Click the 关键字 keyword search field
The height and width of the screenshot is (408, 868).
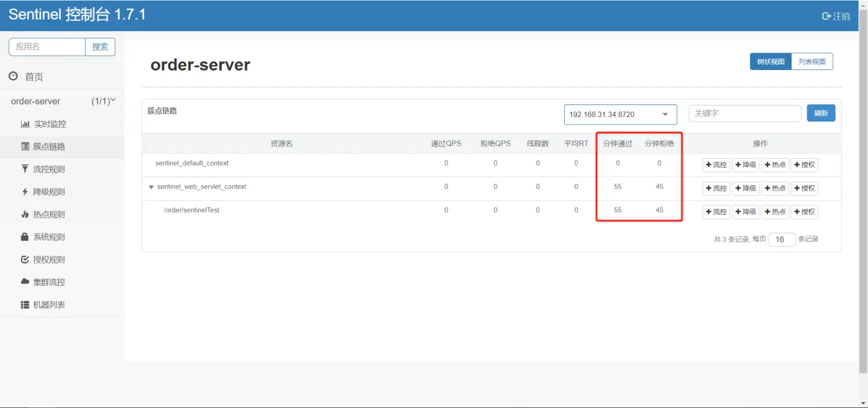(744, 113)
